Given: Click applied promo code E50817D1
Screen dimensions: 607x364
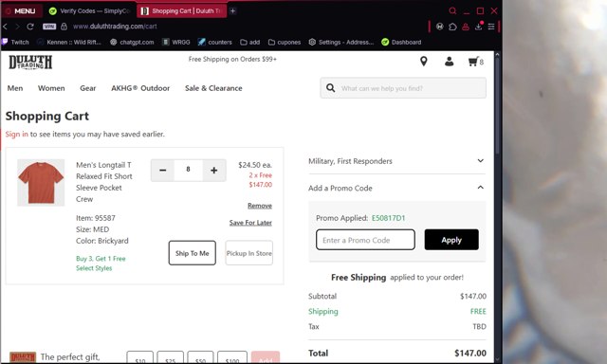Looking at the screenshot, I should point(388,218).
